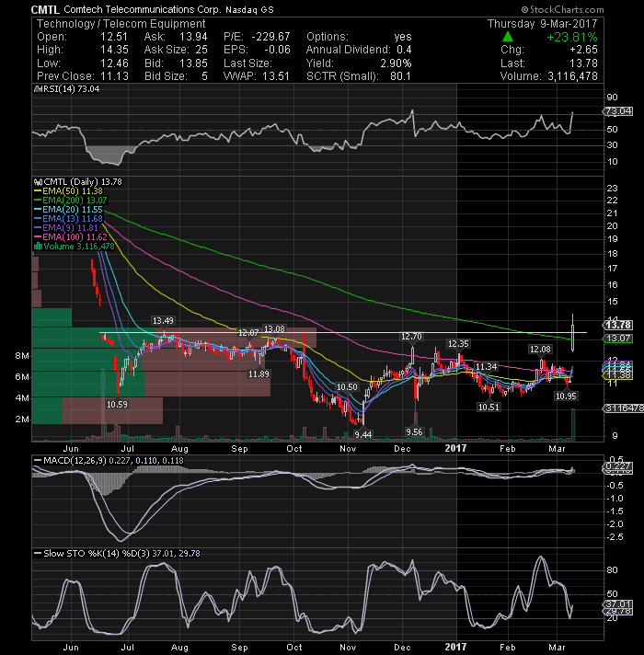
Task: Click the 13.08 peak price label
Action: coord(274,329)
